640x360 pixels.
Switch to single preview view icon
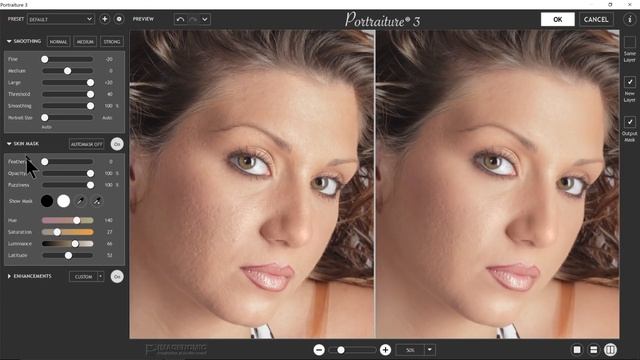coord(577,350)
